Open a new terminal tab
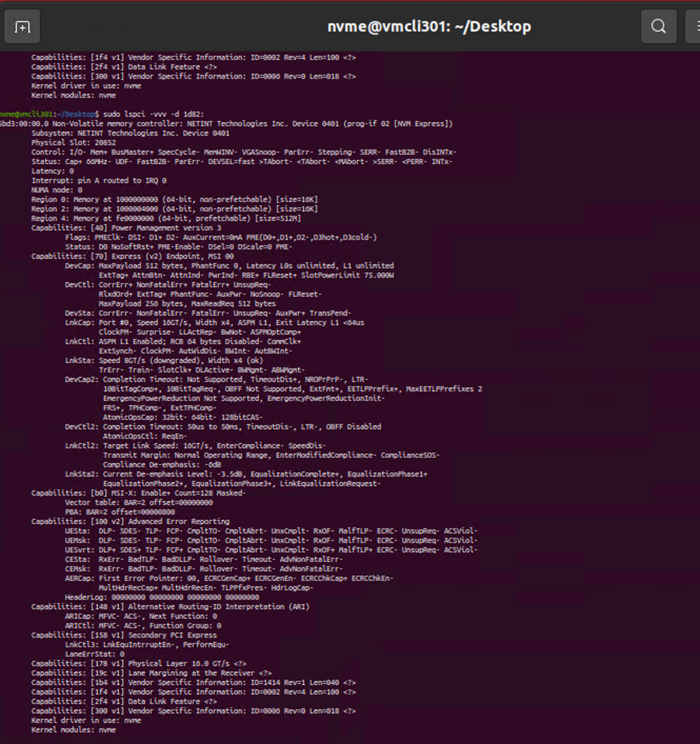700x744 pixels. [22, 26]
